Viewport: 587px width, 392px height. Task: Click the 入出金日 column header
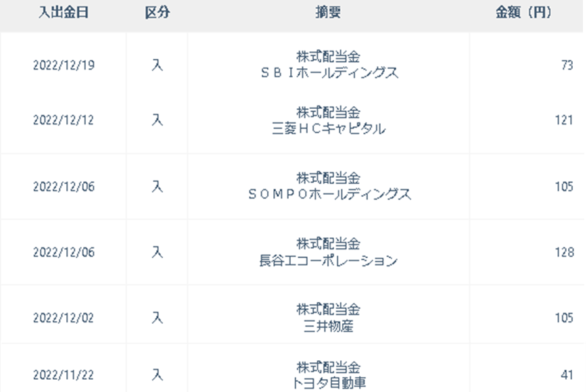[x=64, y=13]
